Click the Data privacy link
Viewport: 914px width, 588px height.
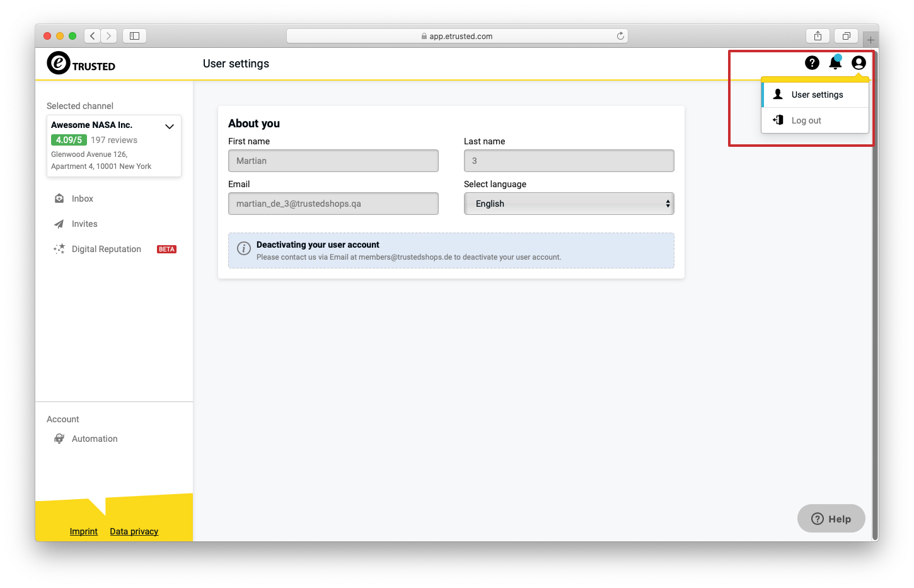pos(134,531)
